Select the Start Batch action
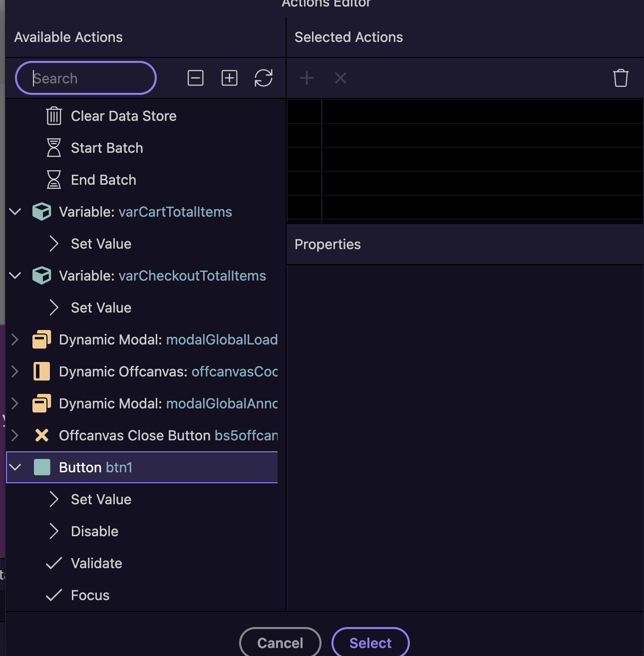 [107, 148]
